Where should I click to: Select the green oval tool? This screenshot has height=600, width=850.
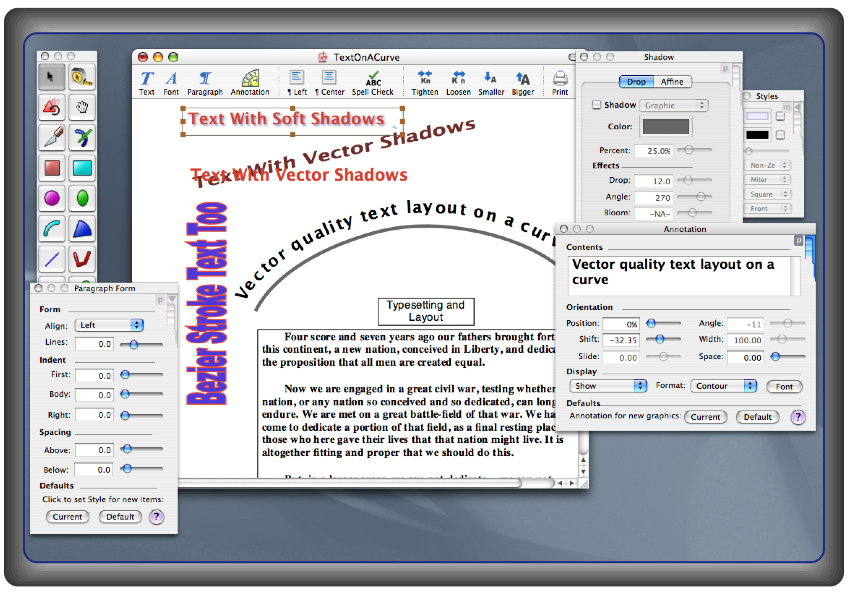82,198
